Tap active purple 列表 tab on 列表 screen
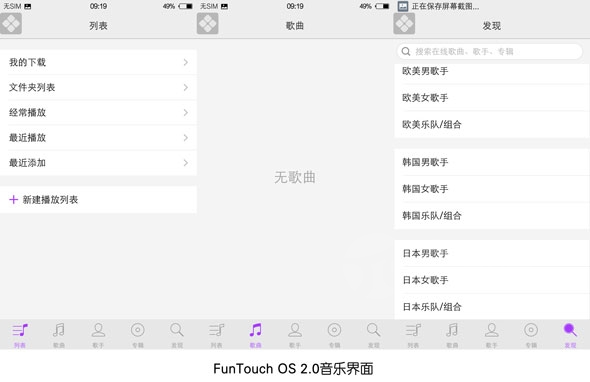This screenshot has height=382, width=590. 20,335
